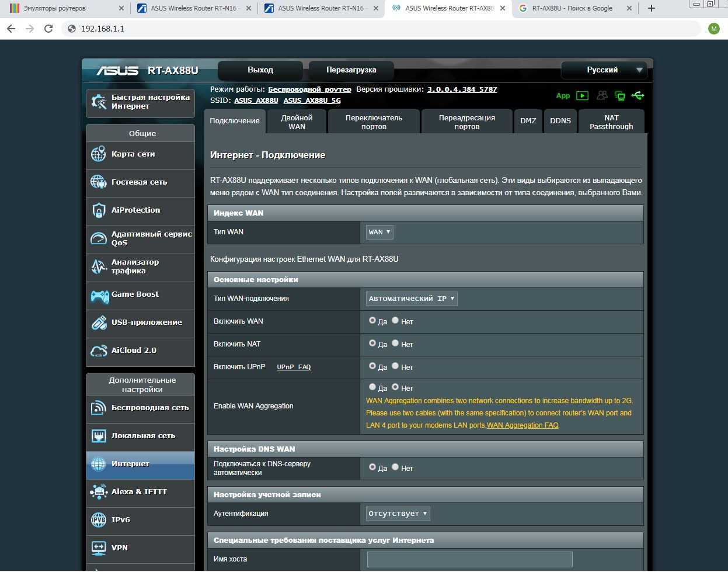The image size is (728, 572).
Task: Click the Перезагрузка reboot button
Action: pyautogui.click(x=351, y=70)
